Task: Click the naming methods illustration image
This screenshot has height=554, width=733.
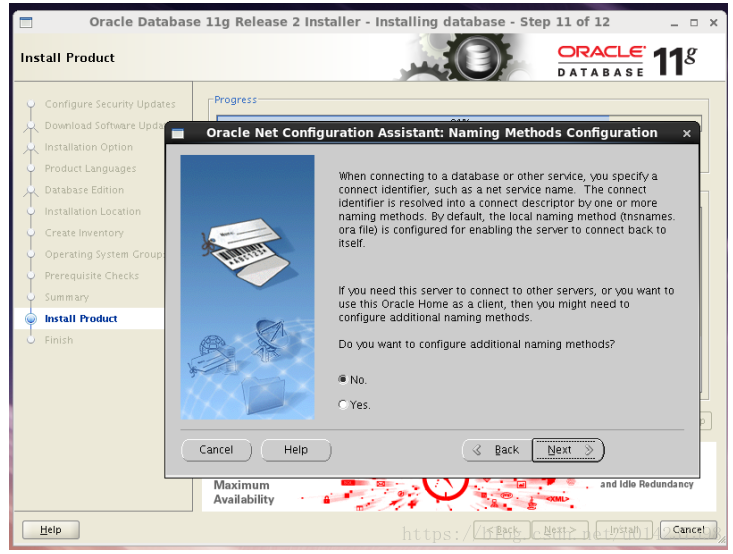Action: coord(247,287)
